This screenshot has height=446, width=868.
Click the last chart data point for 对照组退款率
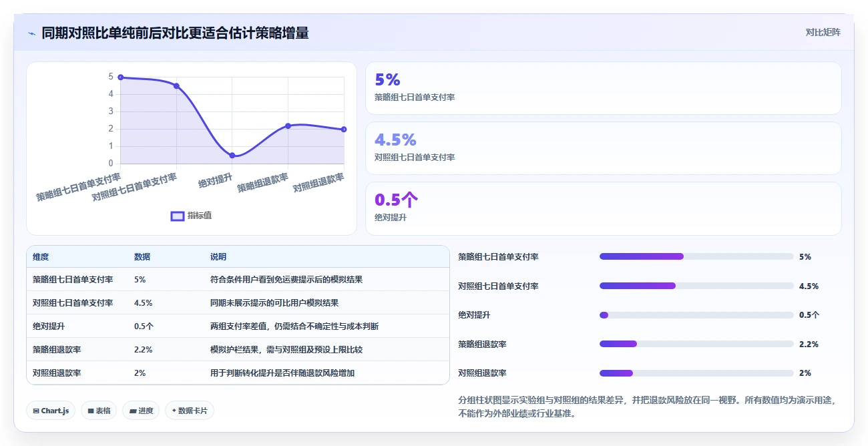[344, 129]
